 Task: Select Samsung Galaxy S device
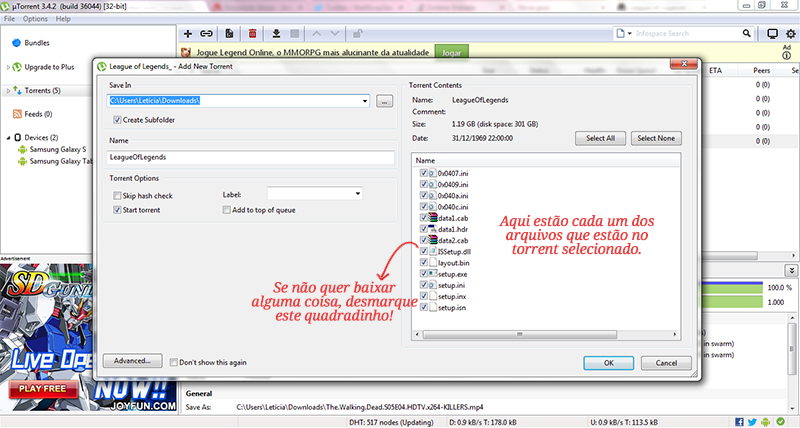(58, 149)
